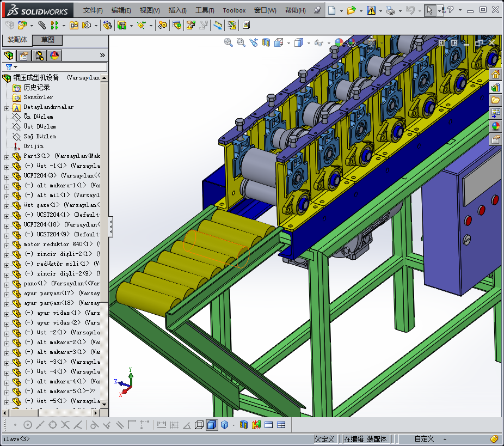This screenshot has width=504, height=446.
Task: Open the SolidWorks Resources home icon
Action: [495, 74]
